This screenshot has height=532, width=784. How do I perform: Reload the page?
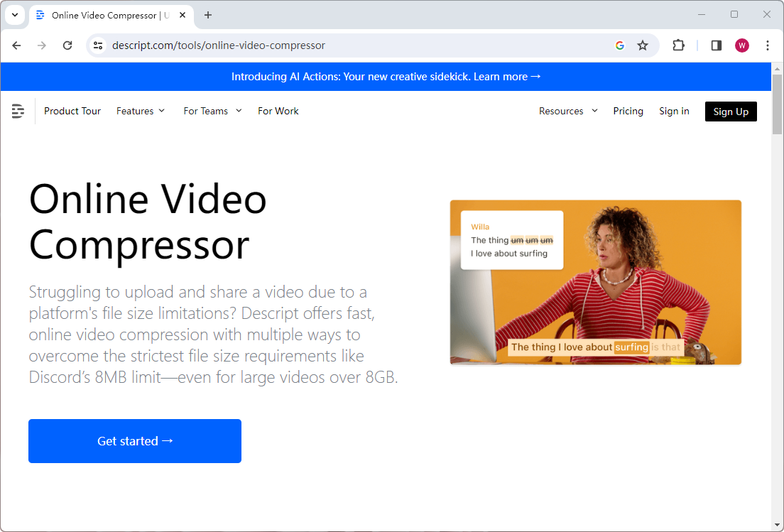pyautogui.click(x=67, y=45)
